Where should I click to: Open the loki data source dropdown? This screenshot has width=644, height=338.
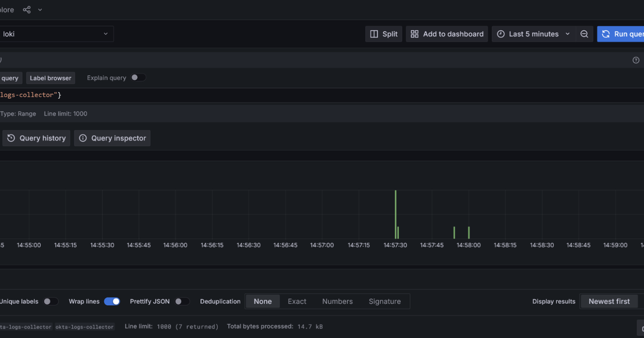click(56, 34)
